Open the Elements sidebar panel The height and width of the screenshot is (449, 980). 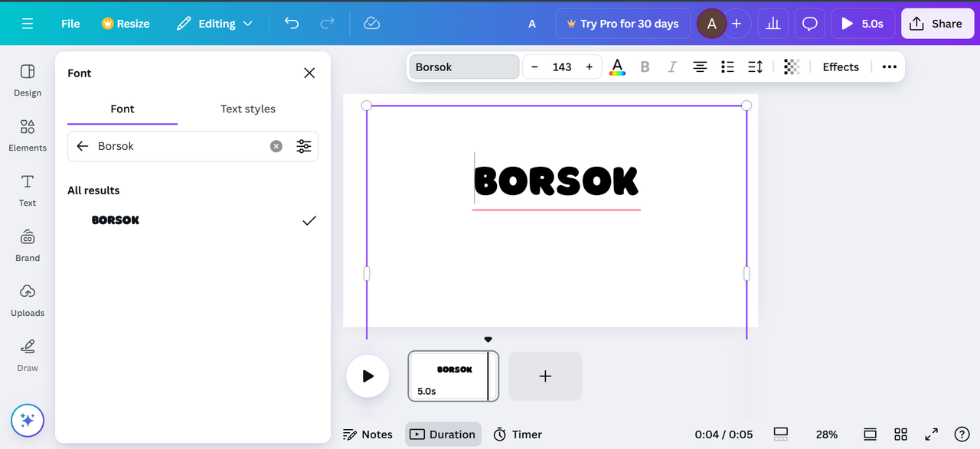tap(28, 135)
